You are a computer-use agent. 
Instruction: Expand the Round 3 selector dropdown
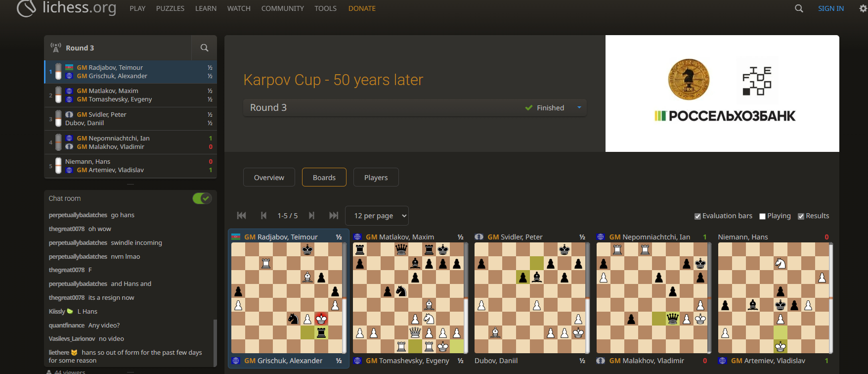579,108
